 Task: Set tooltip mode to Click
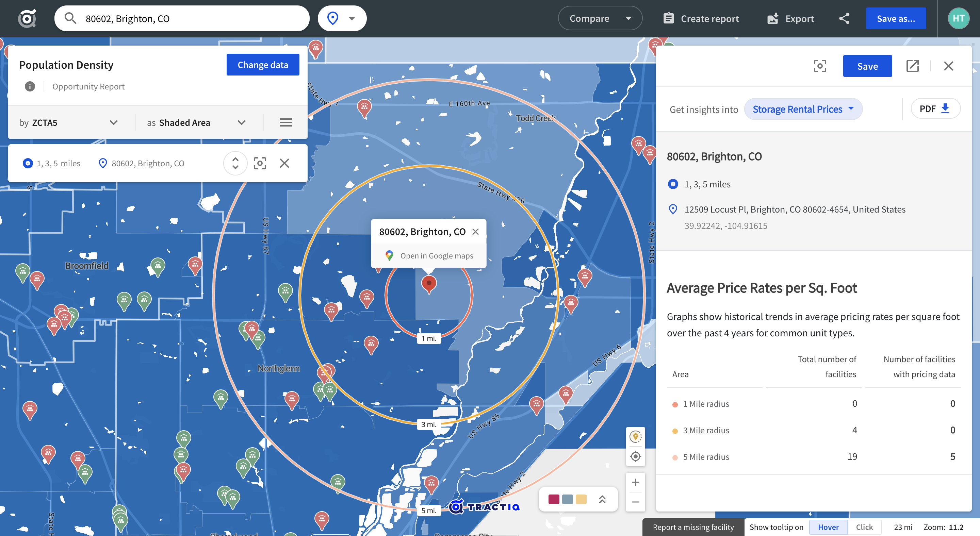pos(864,527)
